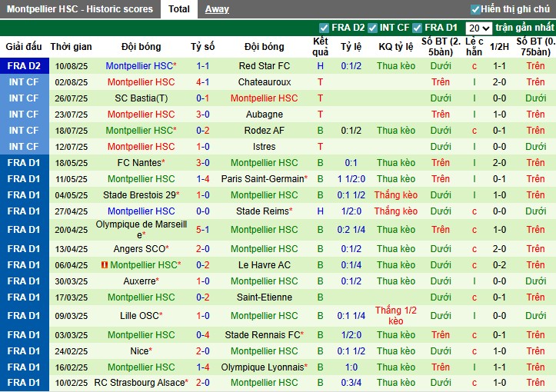Open Stade Brestois 29 team link
The image size is (556, 392).
138,194
